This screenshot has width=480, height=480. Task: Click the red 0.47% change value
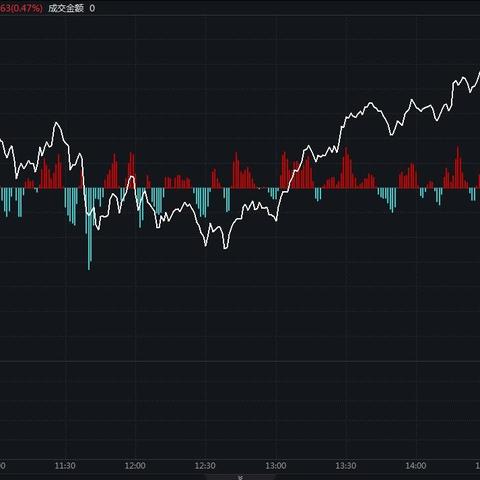pyautogui.click(x=26, y=8)
